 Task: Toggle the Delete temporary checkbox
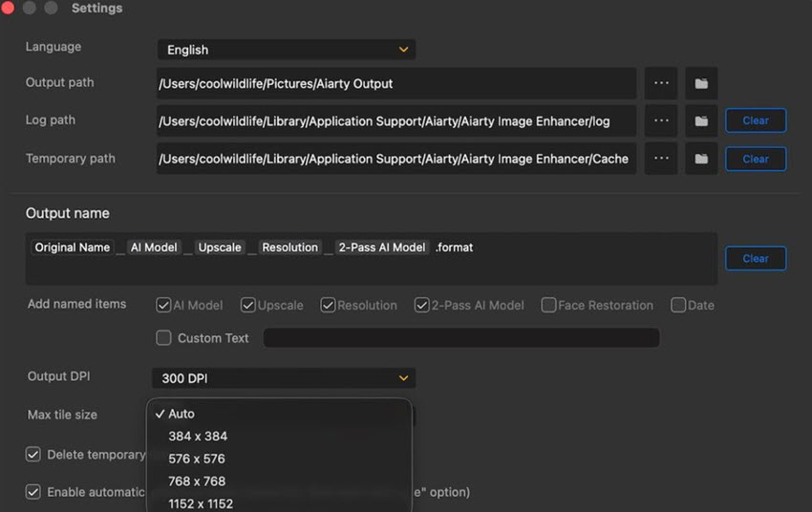click(x=33, y=455)
